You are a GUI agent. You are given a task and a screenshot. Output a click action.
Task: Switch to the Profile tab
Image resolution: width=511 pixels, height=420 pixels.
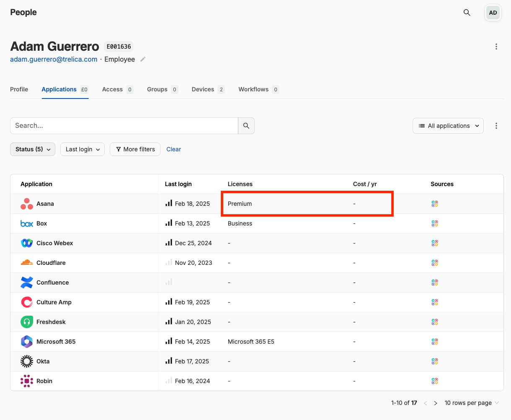(19, 89)
